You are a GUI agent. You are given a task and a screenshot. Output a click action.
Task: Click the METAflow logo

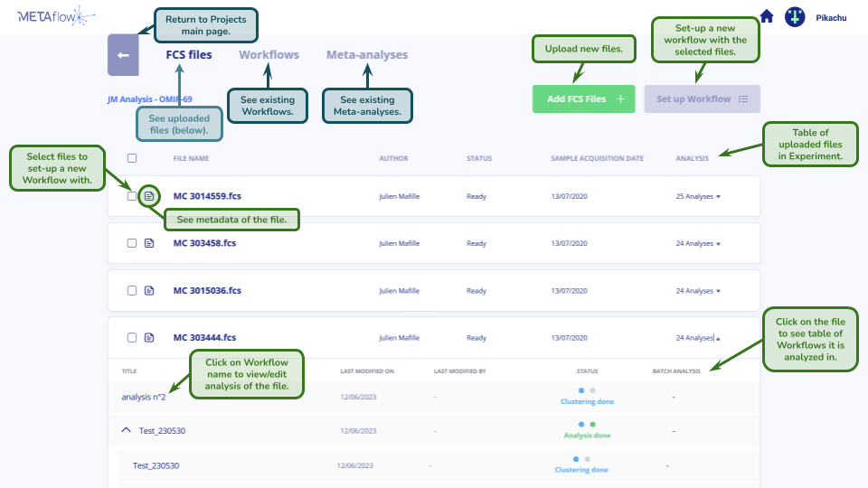click(x=56, y=15)
